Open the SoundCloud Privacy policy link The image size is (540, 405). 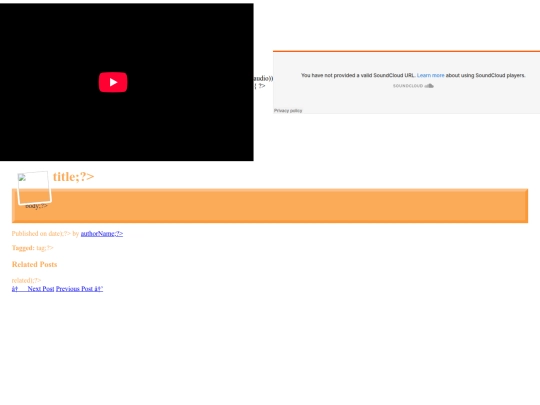tap(288, 111)
